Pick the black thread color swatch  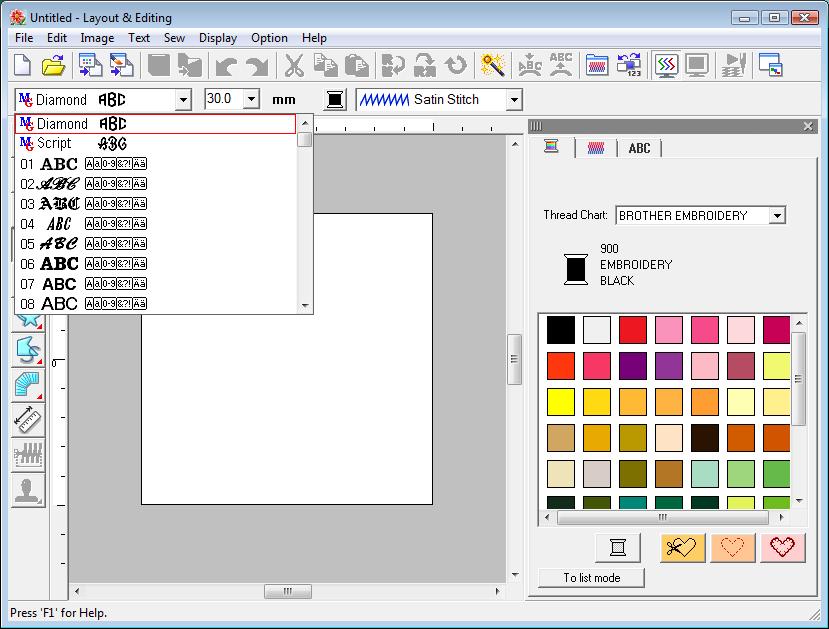point(560,330)
